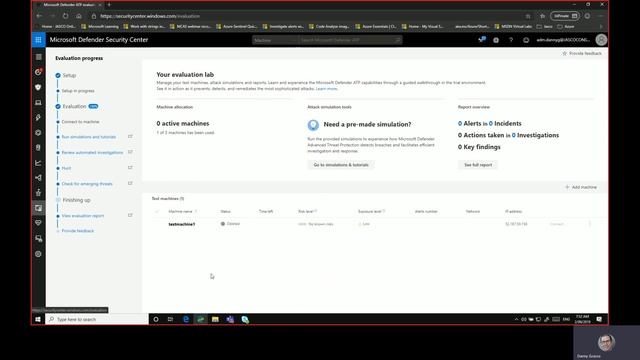Viewport: 640px width, 360px height.
Task: Open View evaluation report link
Action: (83, 216)
